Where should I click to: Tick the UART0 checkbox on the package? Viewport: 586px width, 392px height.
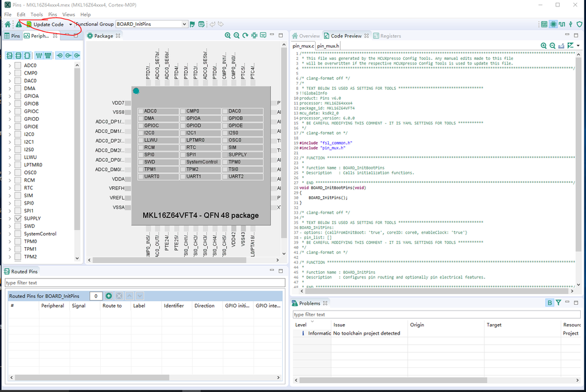coord(141,176)
